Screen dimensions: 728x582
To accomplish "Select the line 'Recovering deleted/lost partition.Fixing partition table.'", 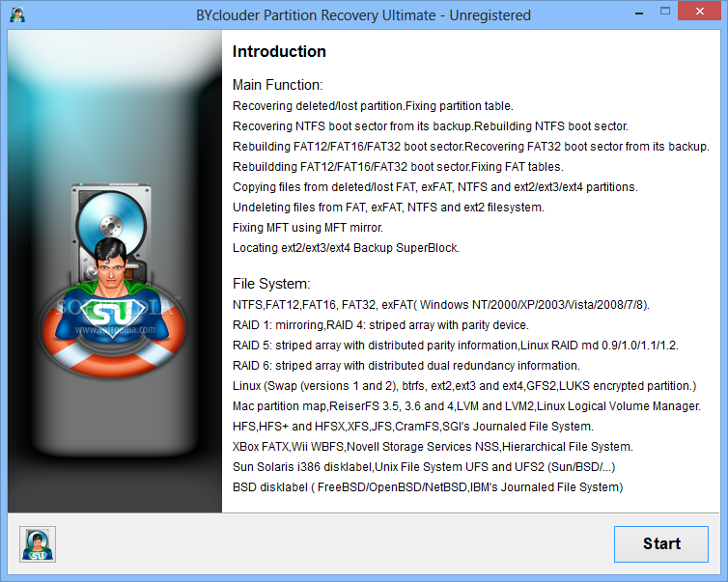I will click(x=373, y=106).
